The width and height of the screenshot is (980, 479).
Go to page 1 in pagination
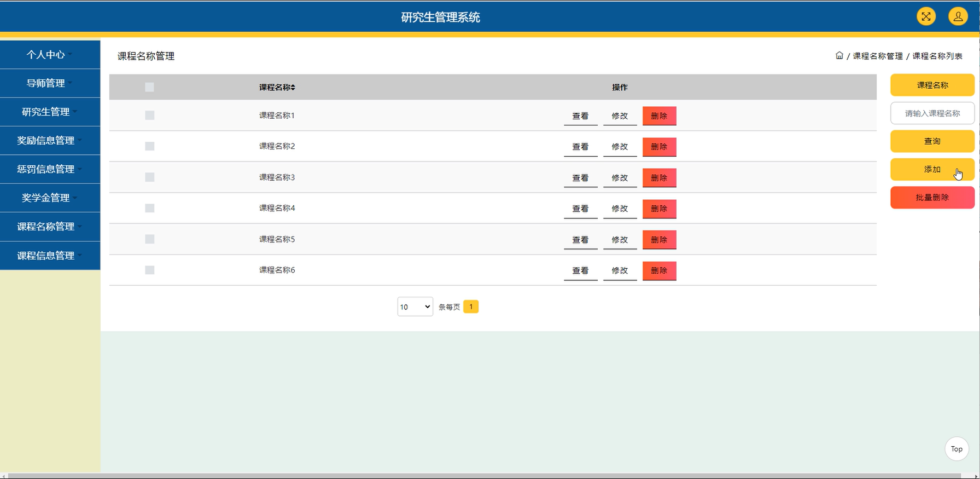click(471, 307)
